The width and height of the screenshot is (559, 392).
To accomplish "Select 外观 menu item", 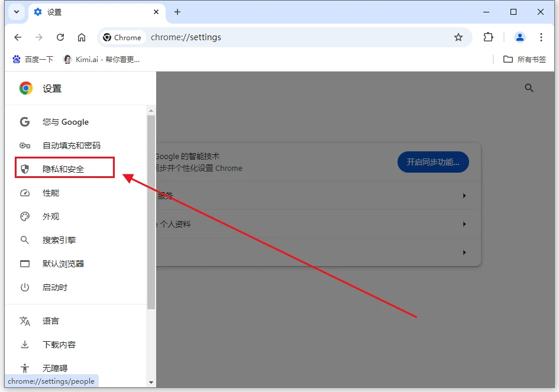I will pyautogui.click(x=76, y=216).
